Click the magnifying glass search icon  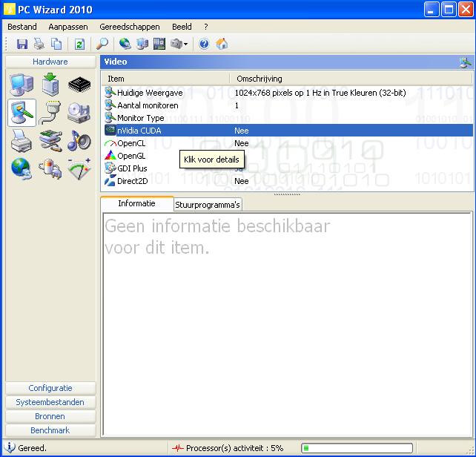coord(103,45)
